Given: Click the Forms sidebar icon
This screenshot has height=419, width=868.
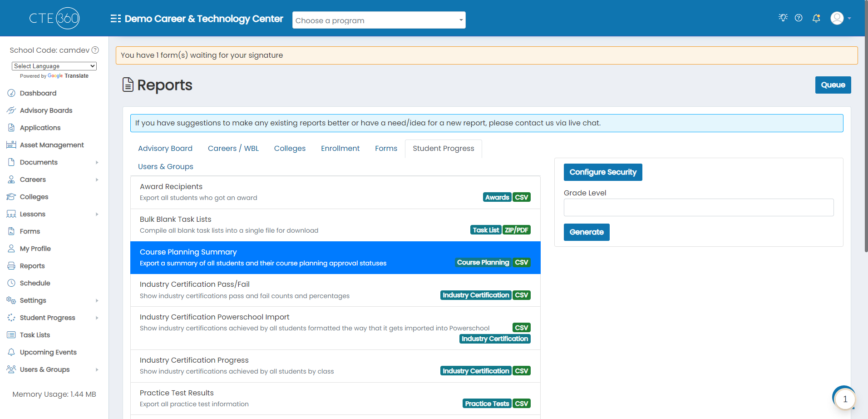Looking at the screenshot, I should click(x=11, y=231).
